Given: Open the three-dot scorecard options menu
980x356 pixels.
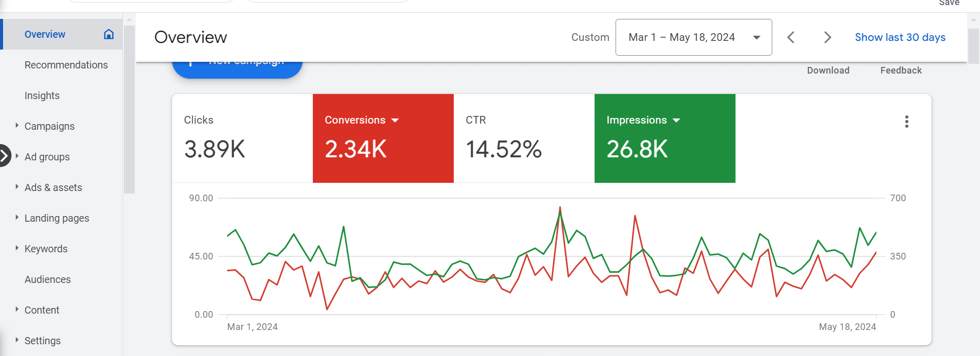Looking at the screenshot, I should (906, 122).
